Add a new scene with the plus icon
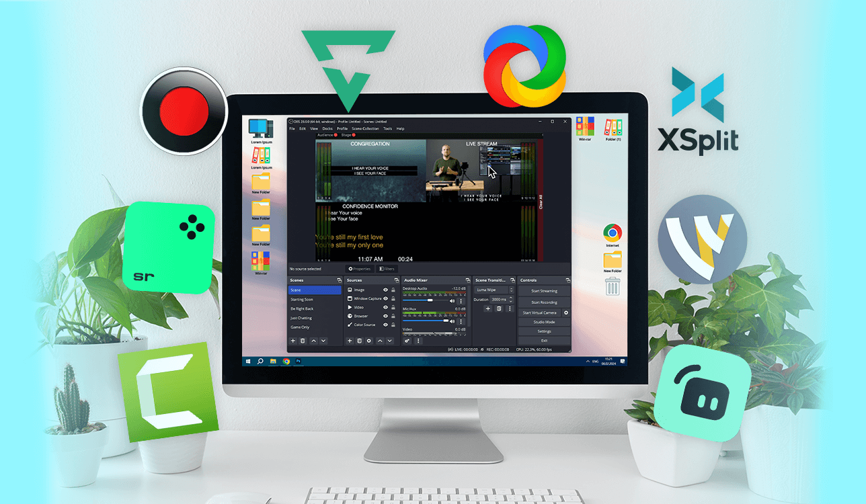Image resolution: width=866 pixels, height=504 pixels. click(293, 341)
